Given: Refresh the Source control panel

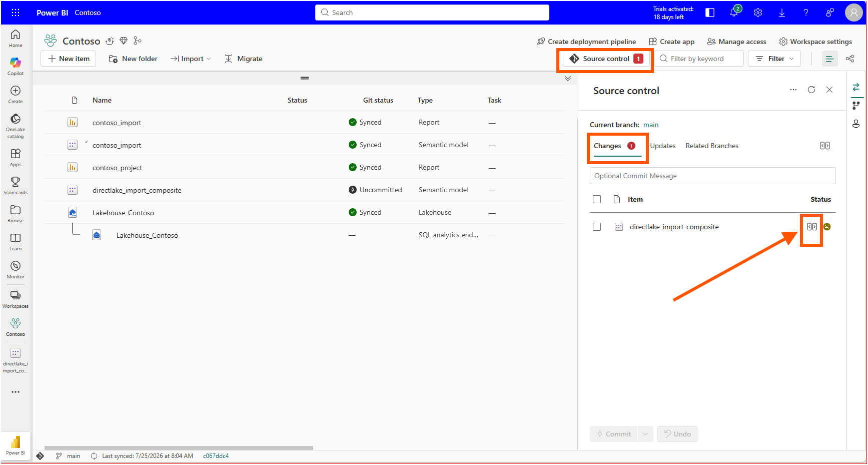Looking at the screenshot, I should tap(811, 90).
